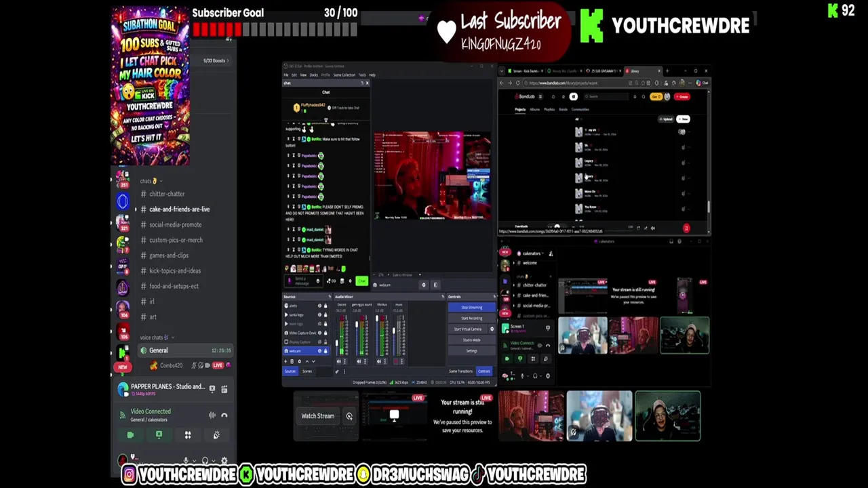Toggle visibility of webcam source

pyautogui.click(x=319, y=351)
